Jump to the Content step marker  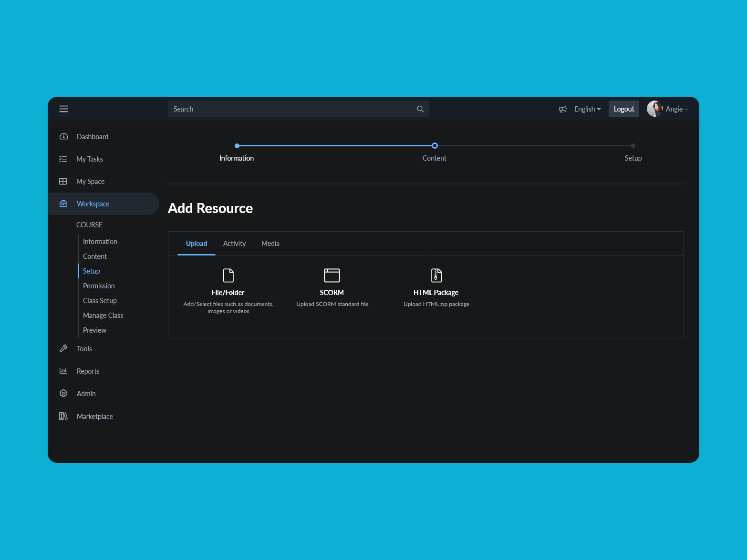click(435, 146)
